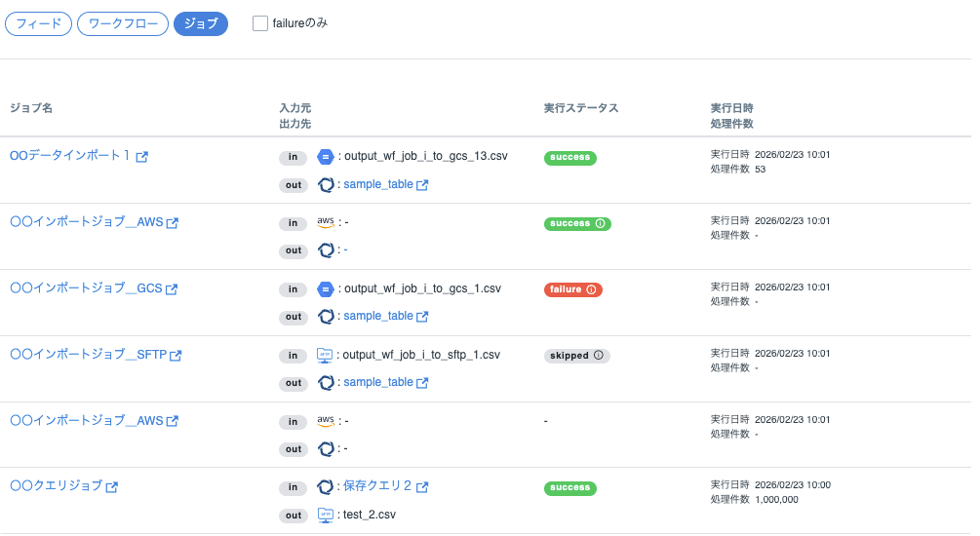This screenshot has width=980, height=536.
Task: Click the ジョブ名 column header
Action: tap(31, 108)
